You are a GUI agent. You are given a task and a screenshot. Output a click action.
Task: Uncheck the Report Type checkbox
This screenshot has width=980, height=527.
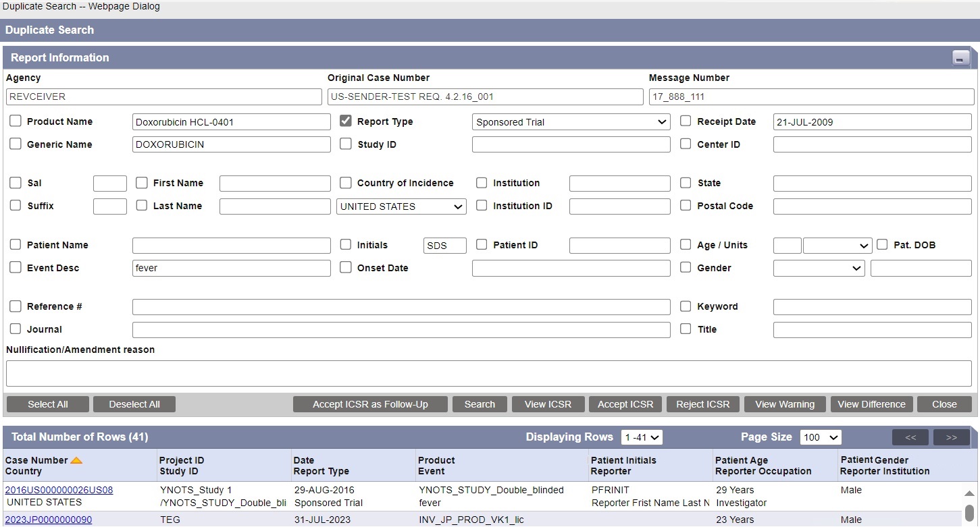pyautogui.click(x=346, y=121)
